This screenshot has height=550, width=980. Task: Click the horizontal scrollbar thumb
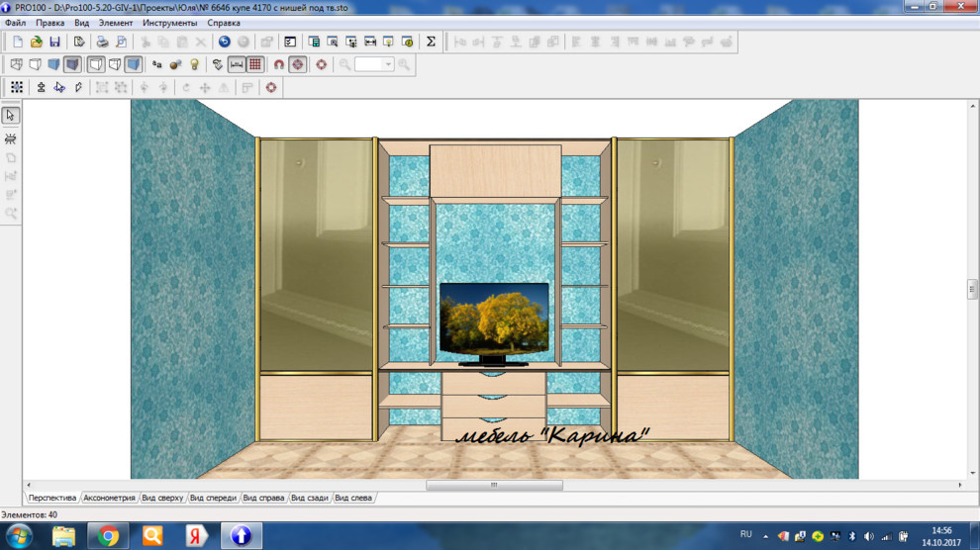click(x=494, y=486)
